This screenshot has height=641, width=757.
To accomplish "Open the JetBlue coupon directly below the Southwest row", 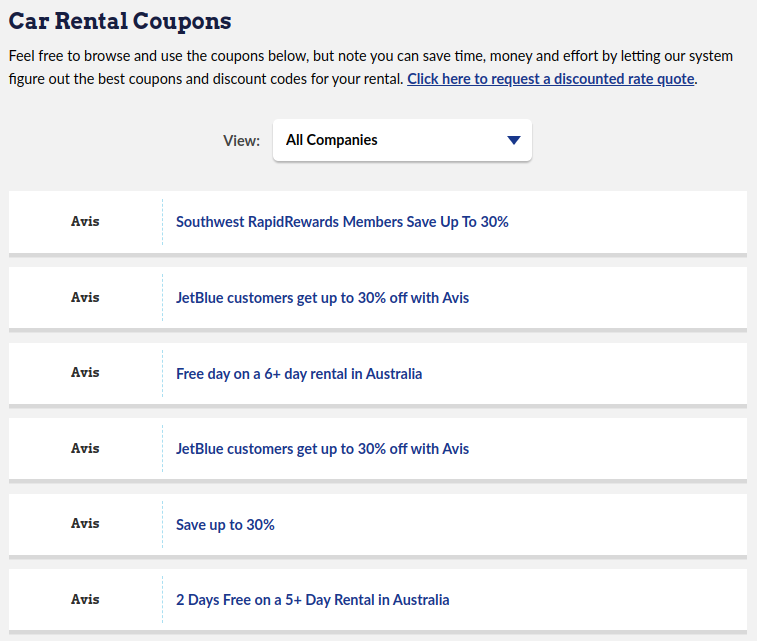I will (322, 298).
